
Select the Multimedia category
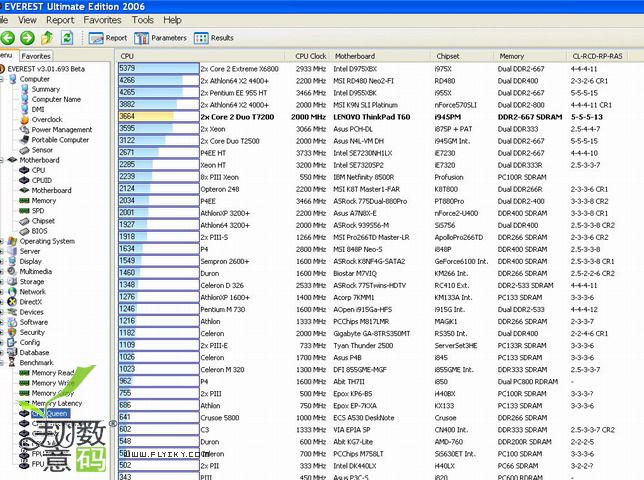pyautogui.click(x=36, y=271)
